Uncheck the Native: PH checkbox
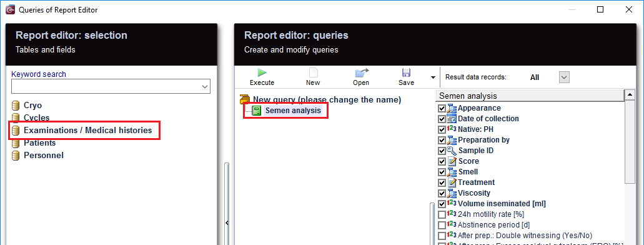This screenshot has width=644, height=245. tap(442, 129)
